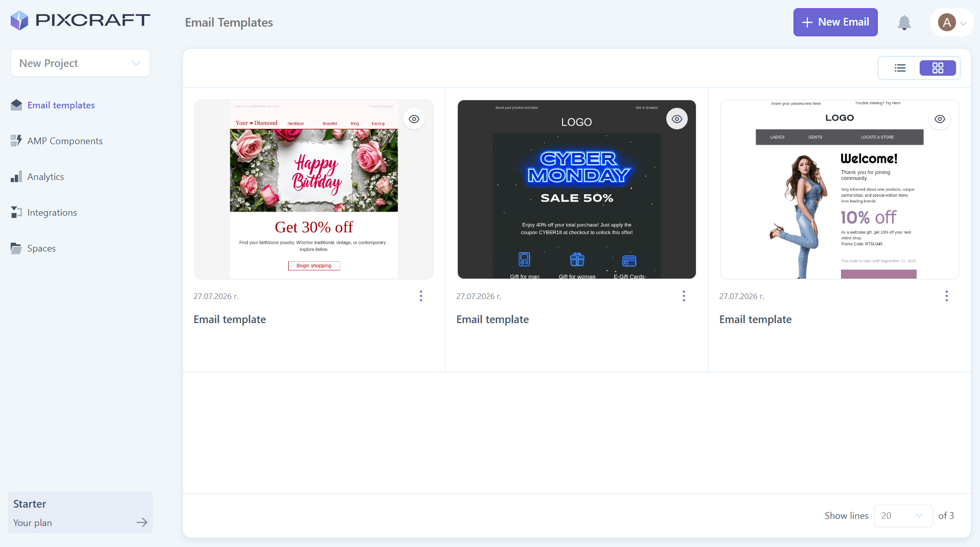Preview the Cyber Monday template
This screenshot has height=547, width=980.
coord(676,119)
